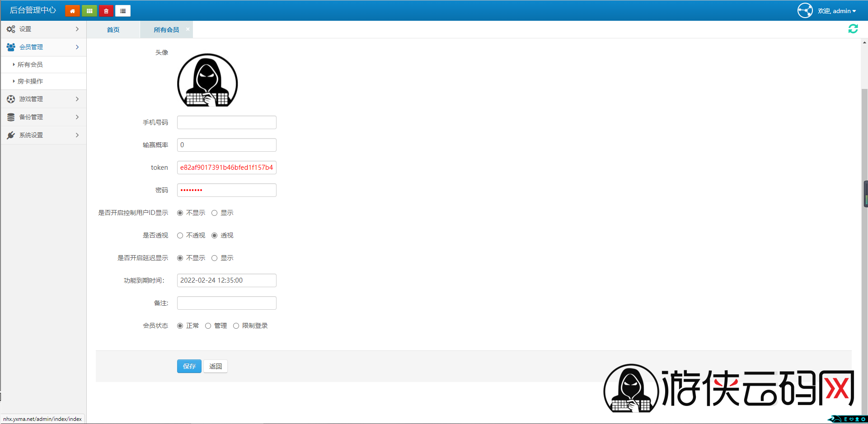This screenshot has height=424, width=868.
Task: Open the admin user dropdown
Action: tap(837, 11)
